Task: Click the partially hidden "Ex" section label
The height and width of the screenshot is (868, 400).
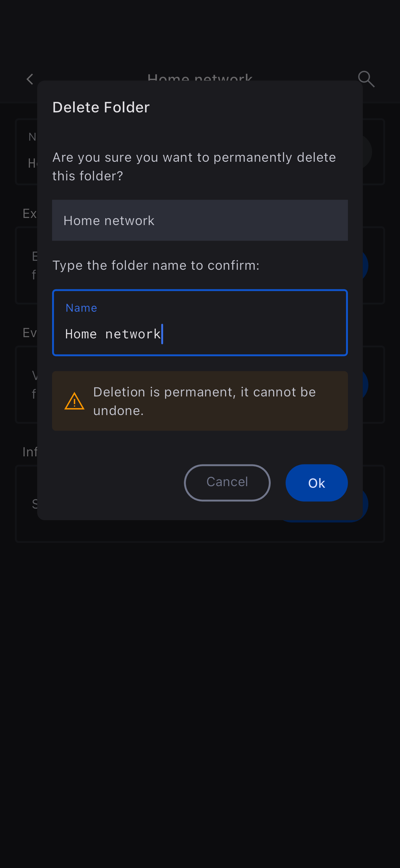Action: pos(29,214)
